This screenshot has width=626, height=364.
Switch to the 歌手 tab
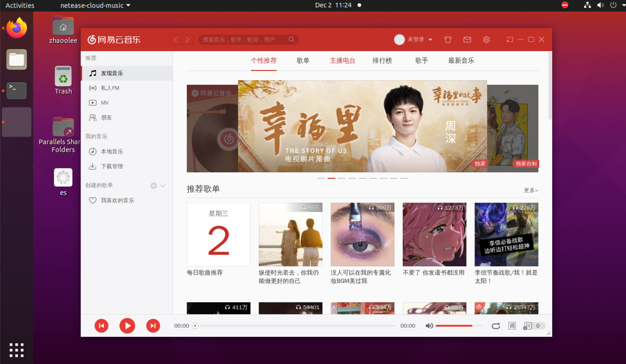click(422, 60)
